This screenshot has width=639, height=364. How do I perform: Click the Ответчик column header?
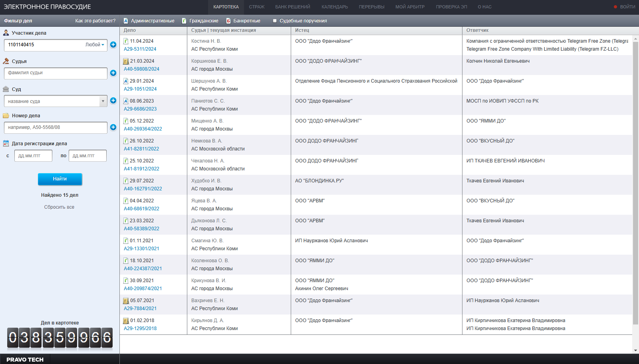477,30
